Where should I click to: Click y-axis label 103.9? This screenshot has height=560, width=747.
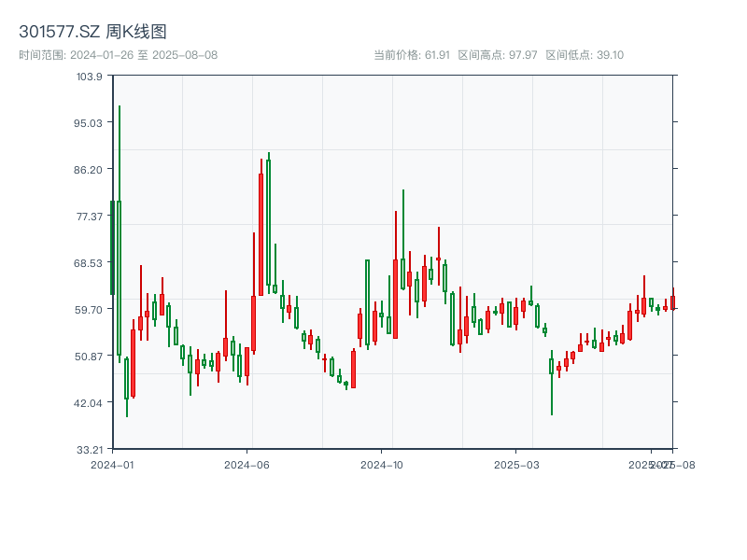point(89,77)
